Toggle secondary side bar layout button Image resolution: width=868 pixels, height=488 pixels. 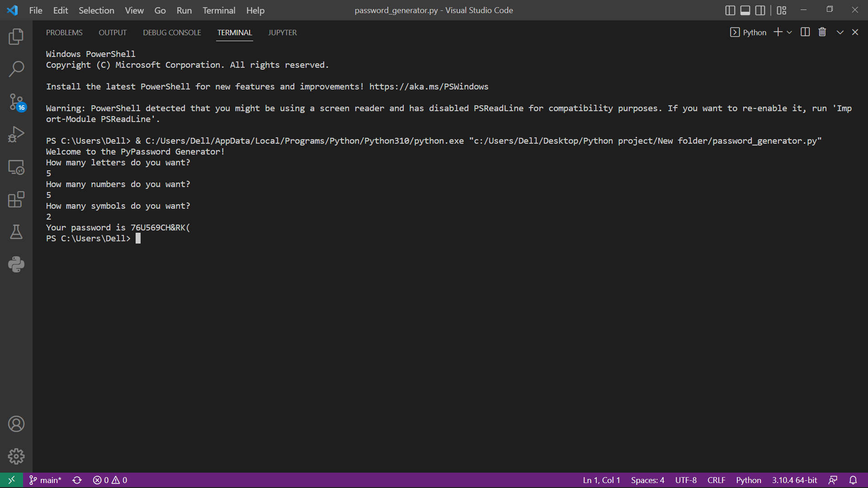[760, 10]
